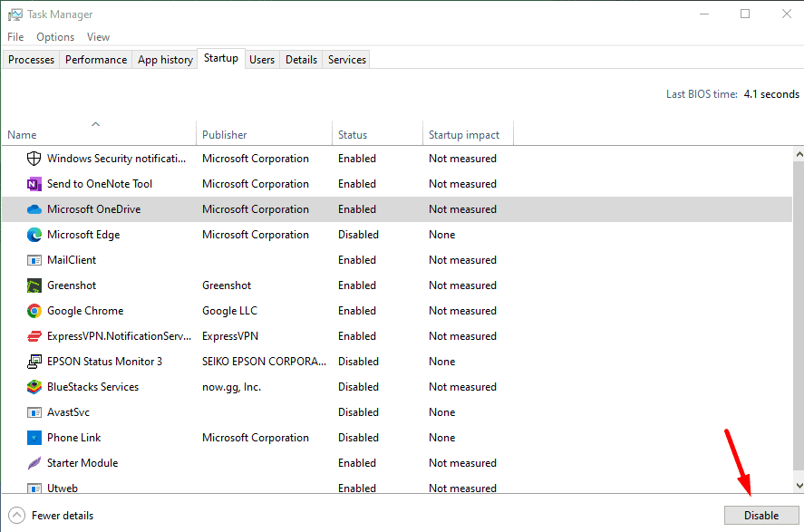Click the scrollbar up arrow

799,154
